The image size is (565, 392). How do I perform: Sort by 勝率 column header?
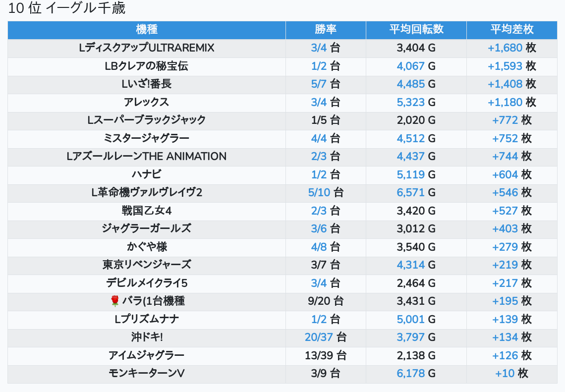coord(326,29)
